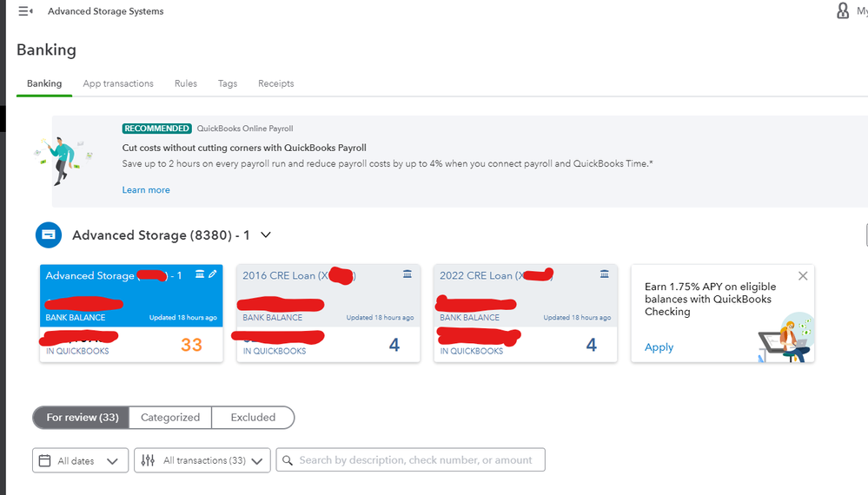Click the Cut costs payroll headline
868x495 pixels.
[x=244, y=148]
